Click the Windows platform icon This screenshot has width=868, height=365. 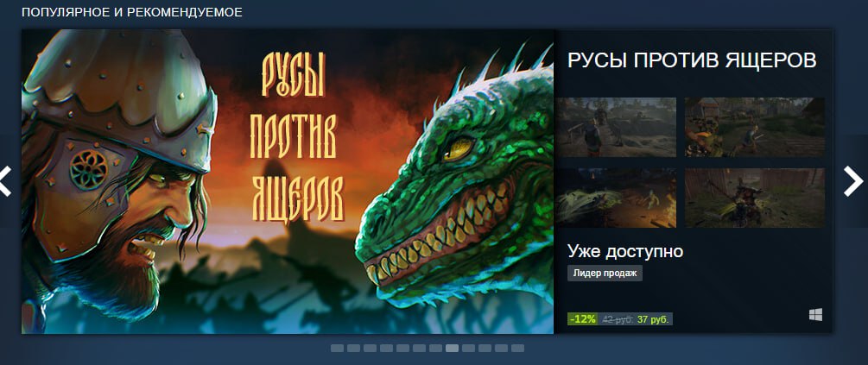(x=815, y=315)
